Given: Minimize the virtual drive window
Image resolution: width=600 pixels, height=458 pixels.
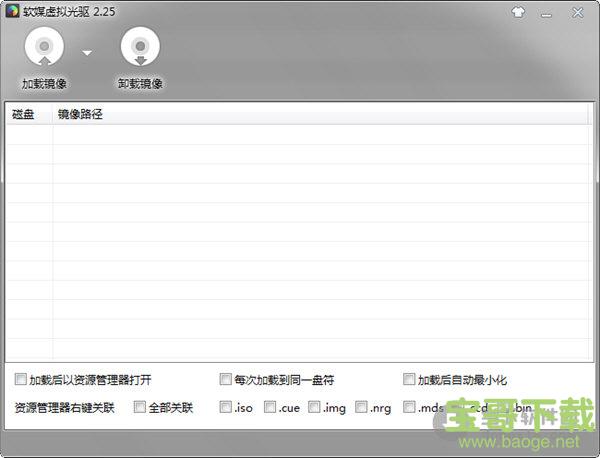Looking at the screenshot, I should pos(547,12).
